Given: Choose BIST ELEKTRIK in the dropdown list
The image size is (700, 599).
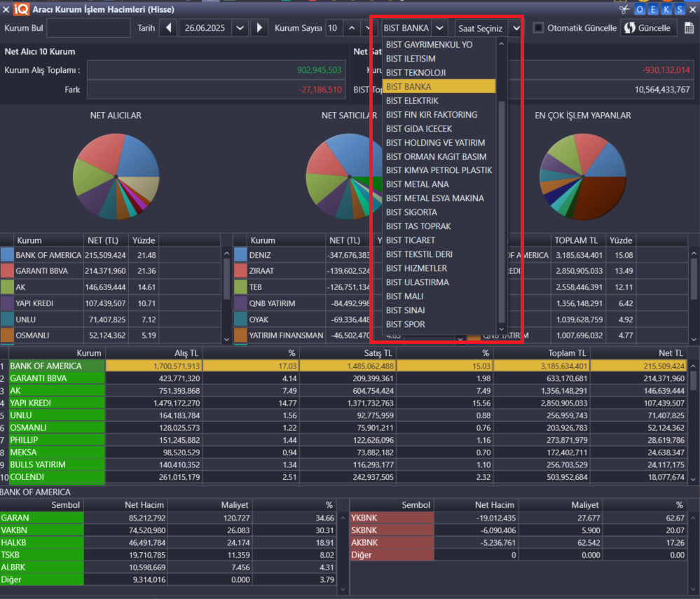Looking at the screenshot, I should (439, 100).
